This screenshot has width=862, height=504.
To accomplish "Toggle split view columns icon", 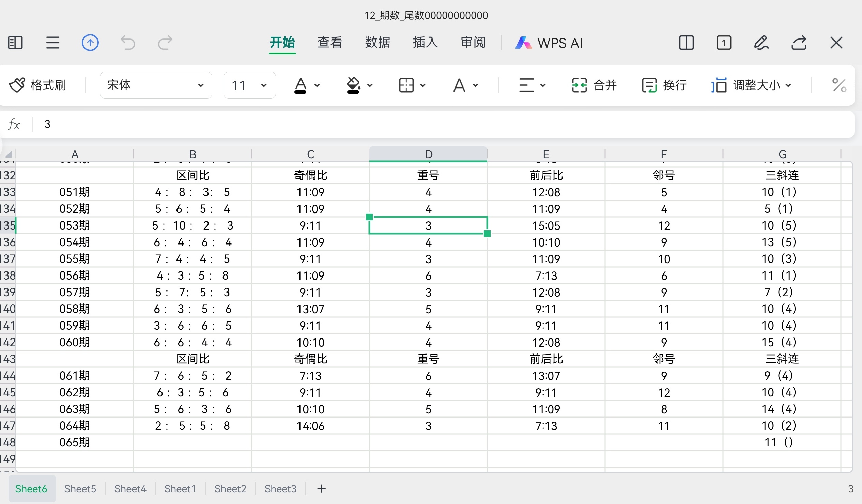I will [686, 43].
